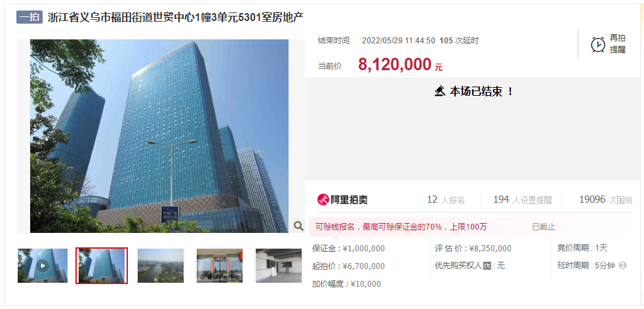Open the property title link

[176, 18]
